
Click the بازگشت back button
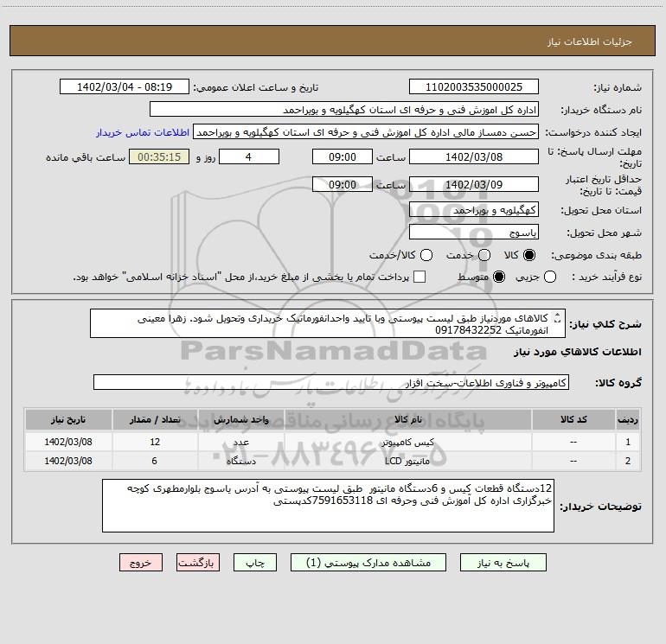198,563
